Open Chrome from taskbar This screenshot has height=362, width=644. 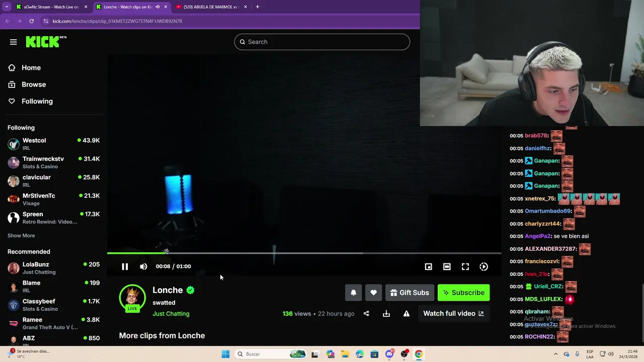coord(419,354)
